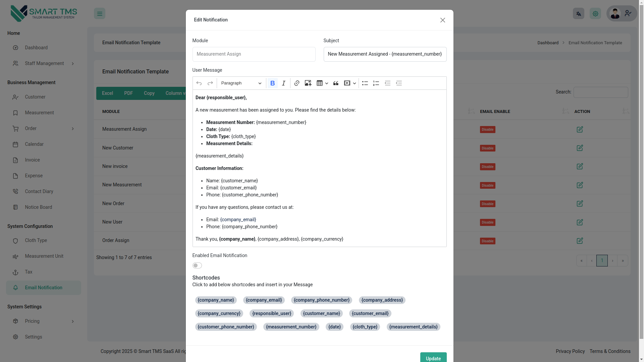644x362 pixels.
Task: Toggle Enabled Email Notification switch
Action: point(197,265)
